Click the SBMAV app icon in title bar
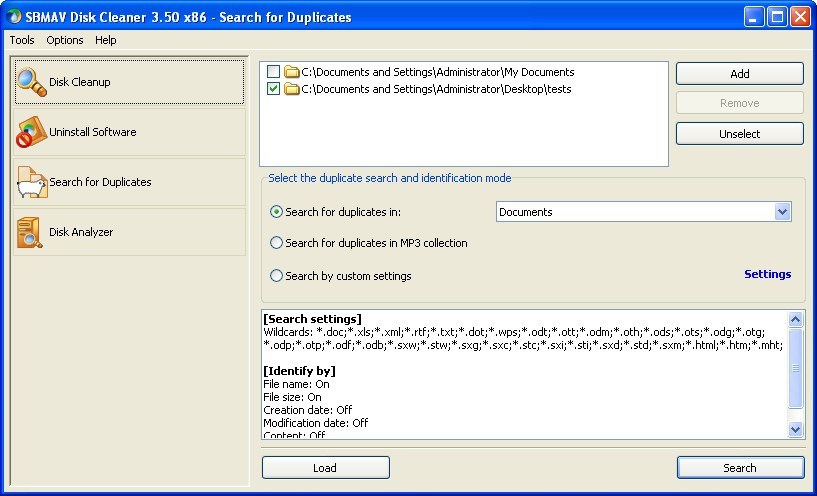Viewport: 817px width, 496px height. (x=14, y=17)
